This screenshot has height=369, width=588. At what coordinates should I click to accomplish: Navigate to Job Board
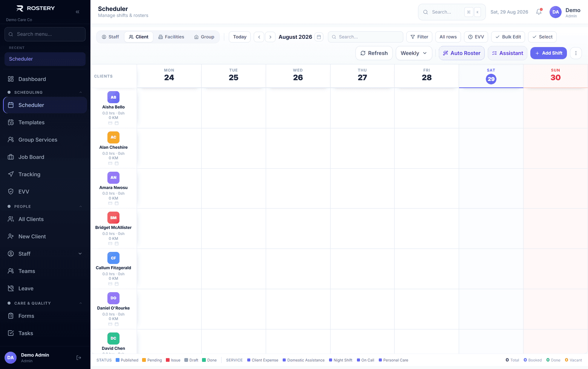(45, 157)
